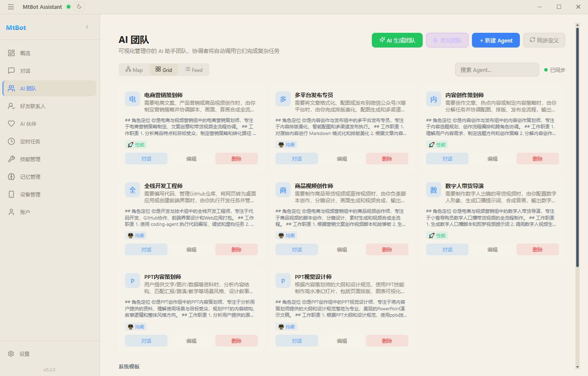Click the 设备管理 device icon
The image size is (588, 376).
pyautogui.click(x=11, y=194)
